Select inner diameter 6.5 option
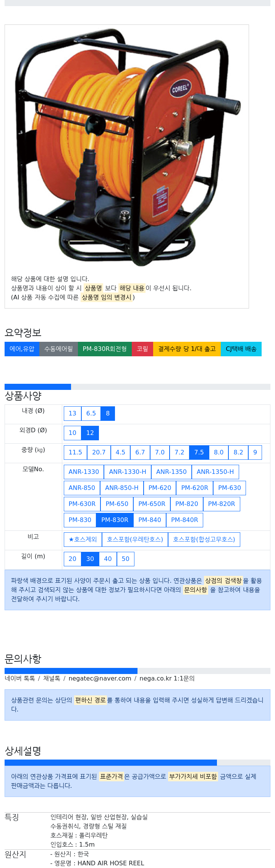The image size is (275, 868). pos(91,413)
